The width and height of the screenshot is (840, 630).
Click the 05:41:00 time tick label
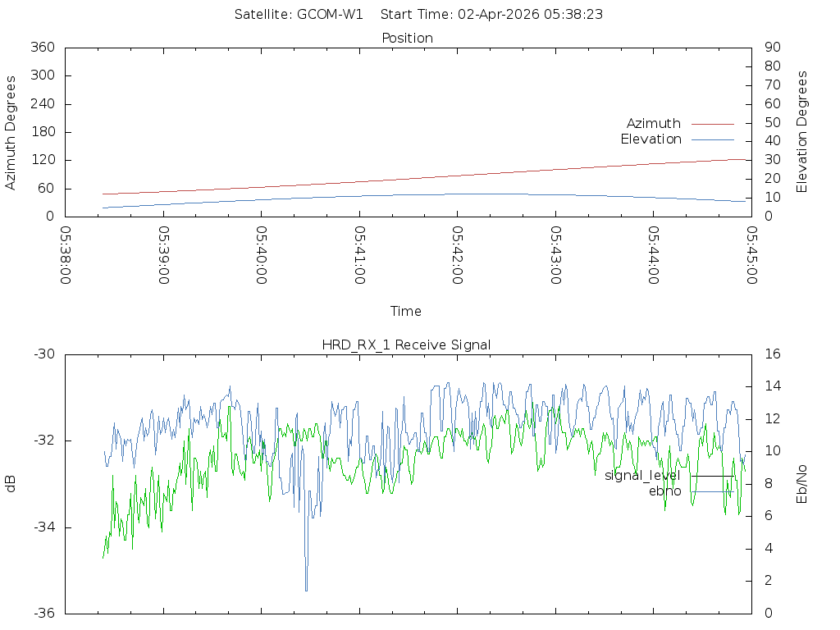[359, 255]
